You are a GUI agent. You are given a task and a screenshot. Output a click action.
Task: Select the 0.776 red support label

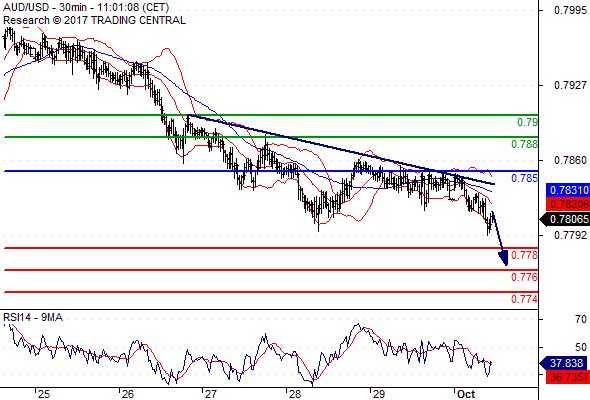(x=524, y=277)
